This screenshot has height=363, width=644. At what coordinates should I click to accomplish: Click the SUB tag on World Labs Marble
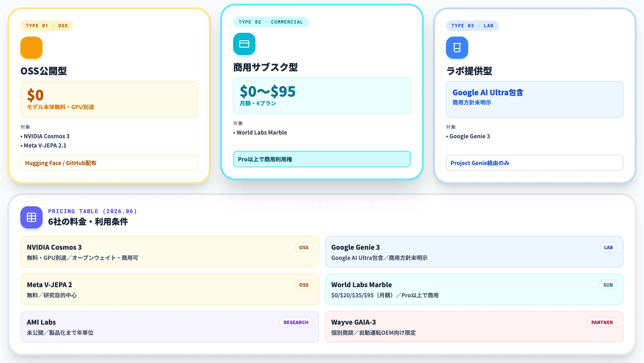pyautogui.click(x=608, y=285)
